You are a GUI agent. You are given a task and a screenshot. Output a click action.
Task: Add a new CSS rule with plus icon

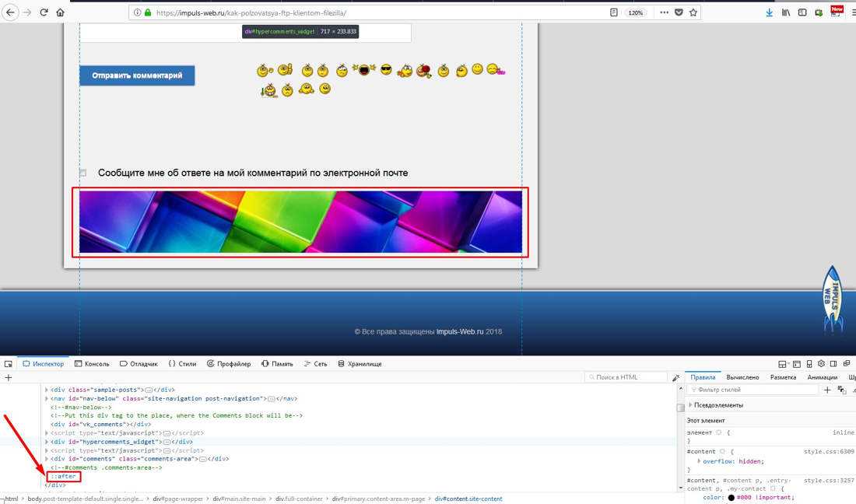pyautogui.click(x=827, y=390)
